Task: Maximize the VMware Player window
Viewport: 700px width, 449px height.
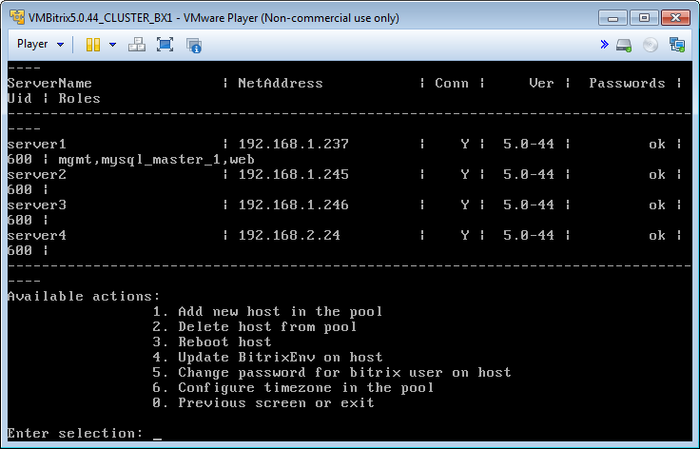Action: tap(644, 18)
